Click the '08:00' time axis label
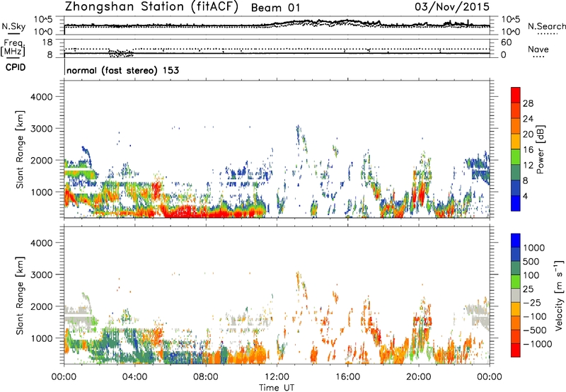This screenshot has height=392, width=566. pos(206,377)
